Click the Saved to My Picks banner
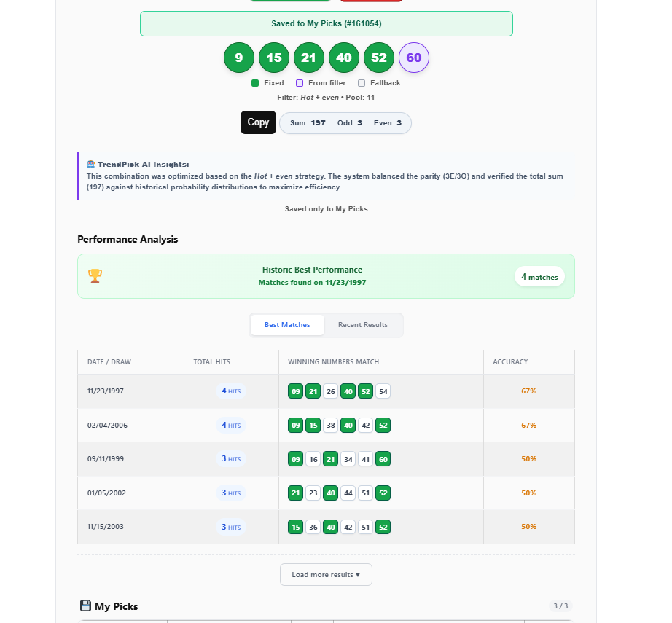Image resolution: width=672 pixels, height=623 pixels. [326, 23]
